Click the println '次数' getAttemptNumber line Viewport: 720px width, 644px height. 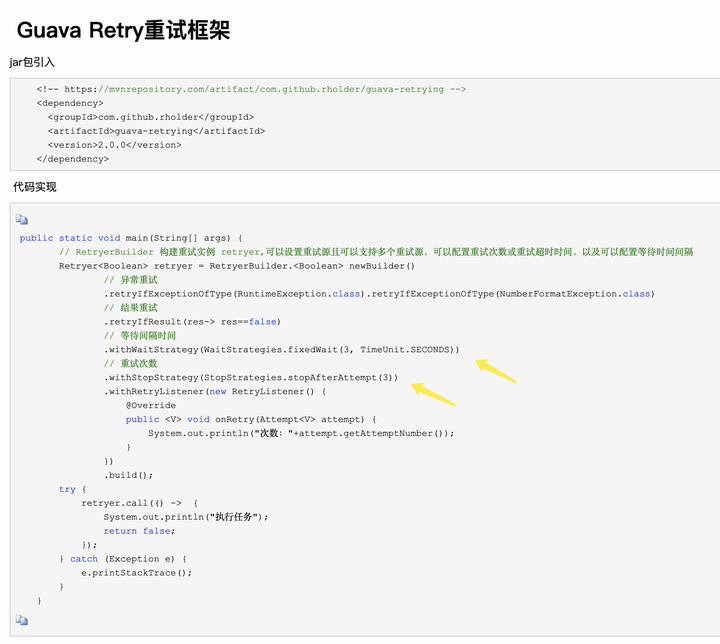pos(301,433)
